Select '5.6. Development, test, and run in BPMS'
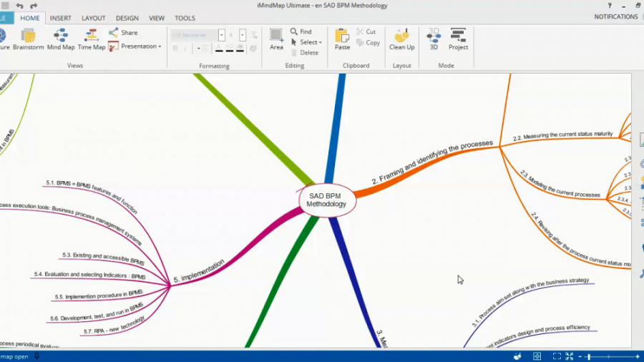Viewport: 644px width, 362px height. pos(97,312)
